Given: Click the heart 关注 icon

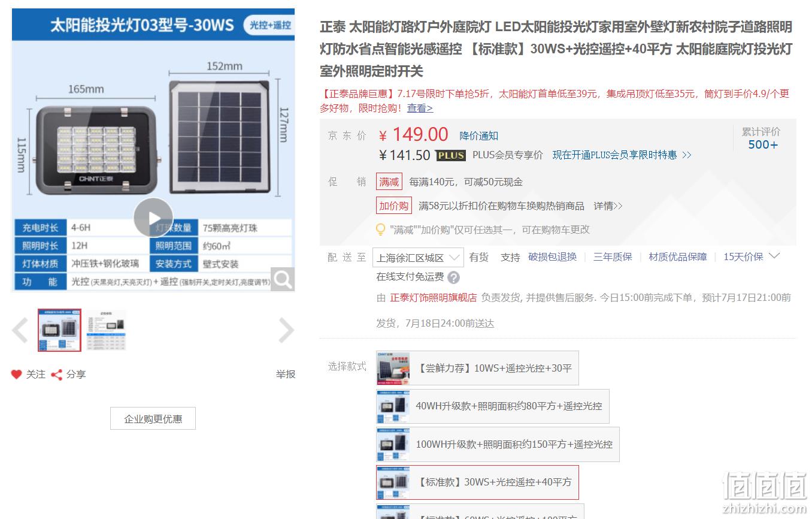Looking at the screenshot, I should tap(17, 375).
